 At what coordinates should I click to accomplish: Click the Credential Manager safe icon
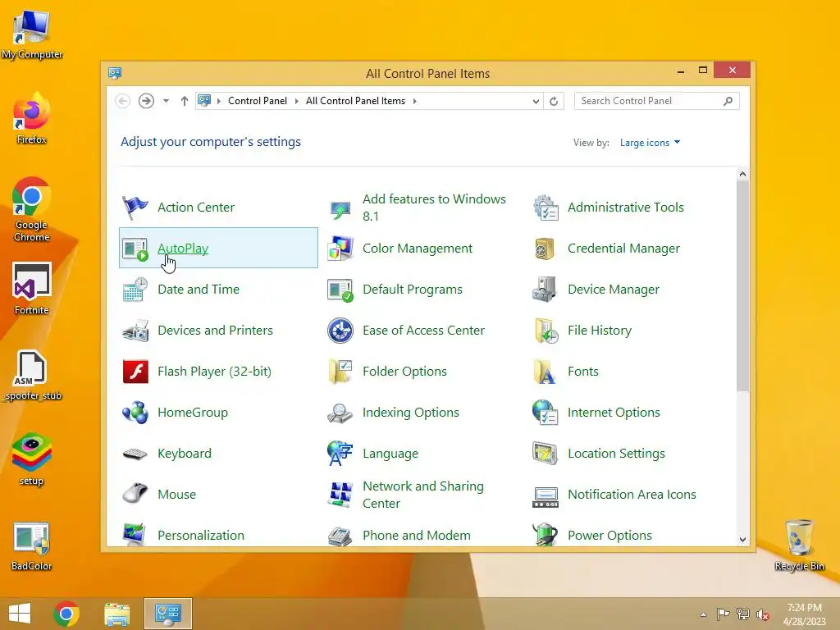tap(545, 249)
